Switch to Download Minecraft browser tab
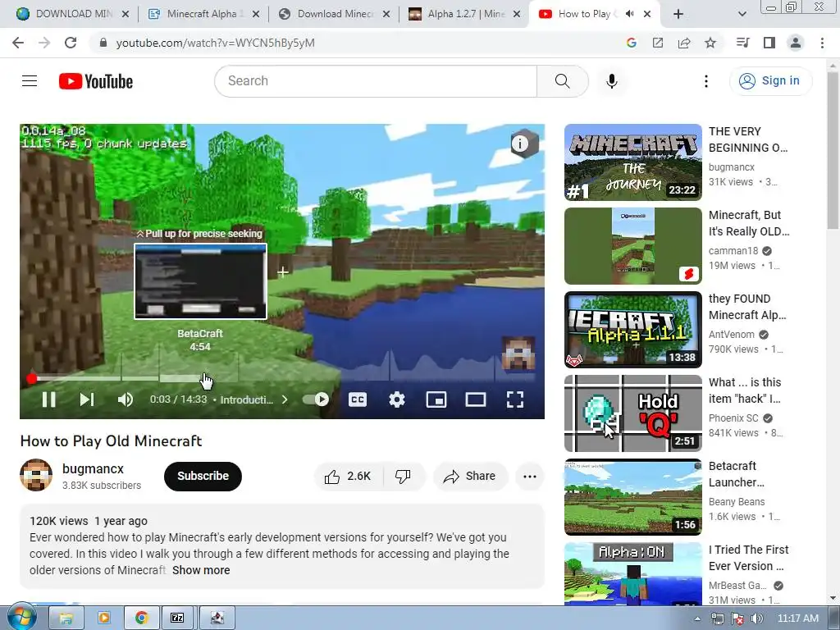 pos(335,14)
